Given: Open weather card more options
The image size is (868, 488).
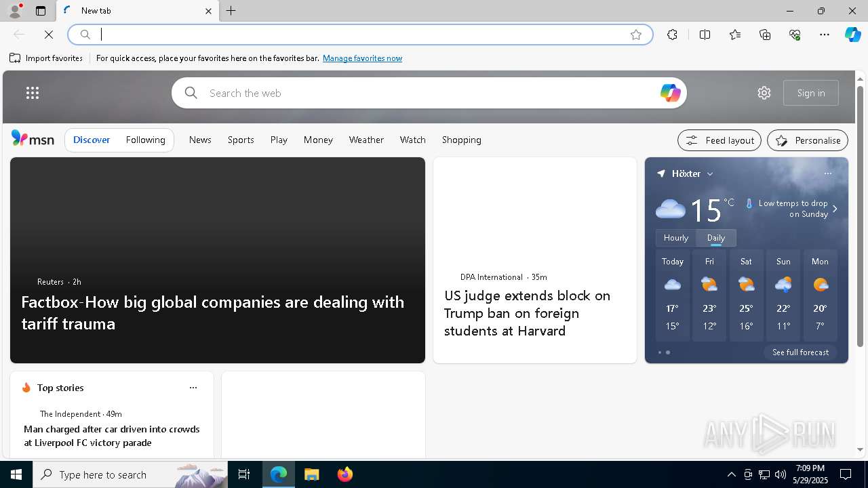Looking at the screenshot, I should [828, 174].
